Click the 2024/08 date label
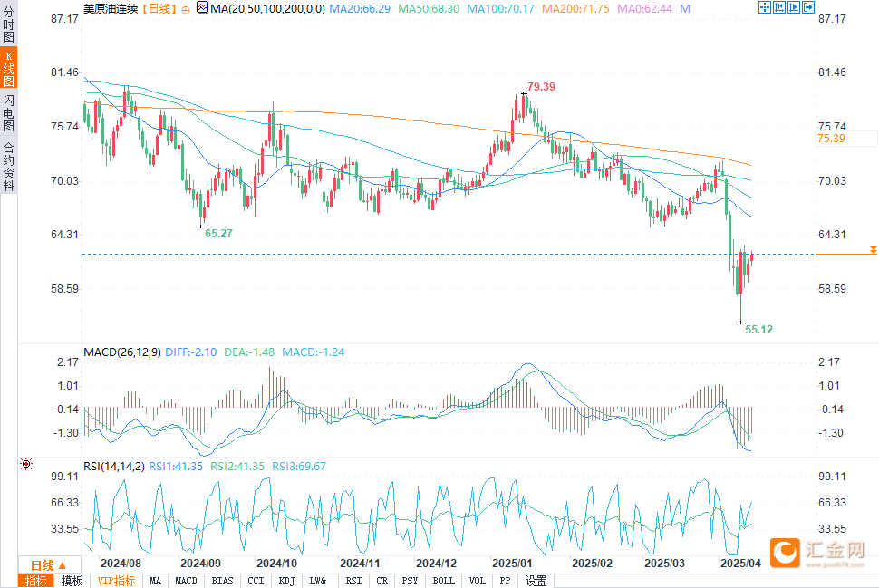Viewport: 879px width, 588px height. tap(121, 563)
